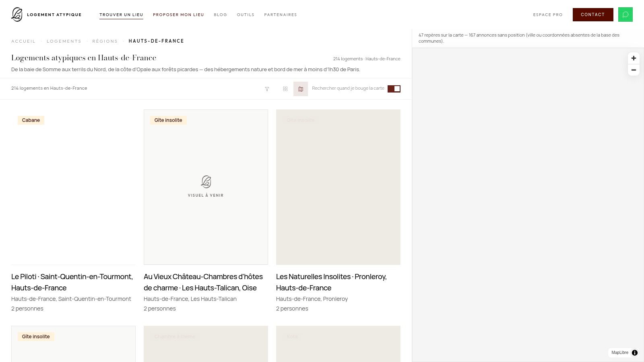Click the Hauts-de-France breadcrumb text
This screenshot has height=362, width=644.
(157, 41)
